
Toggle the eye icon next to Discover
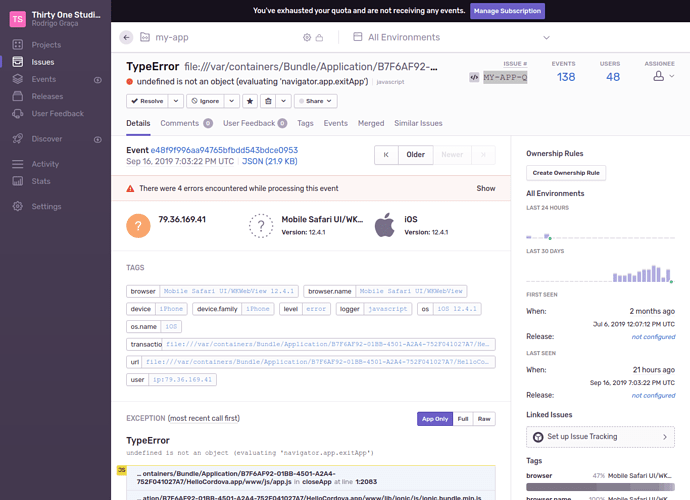click(x=98, y=140)
